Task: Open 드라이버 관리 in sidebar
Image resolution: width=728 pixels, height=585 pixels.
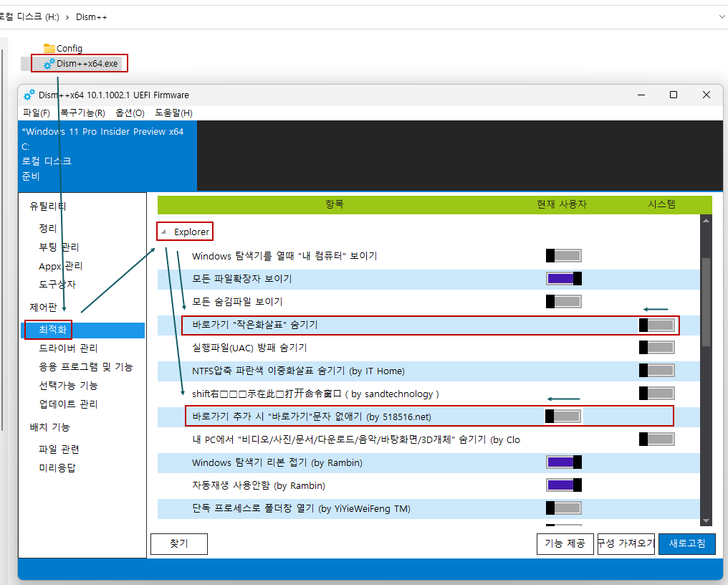Action: [68, 348]
